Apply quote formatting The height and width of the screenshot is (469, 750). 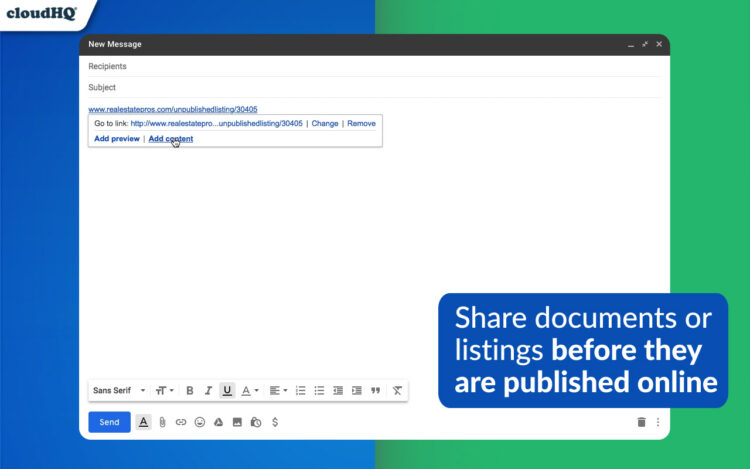[375, 391]
